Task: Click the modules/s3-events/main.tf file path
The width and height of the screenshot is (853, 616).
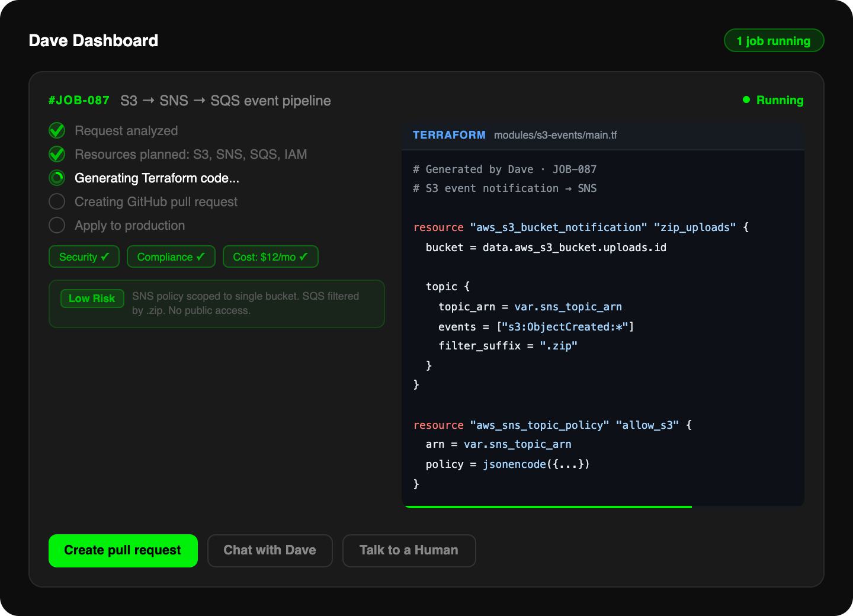Action: 555,135
